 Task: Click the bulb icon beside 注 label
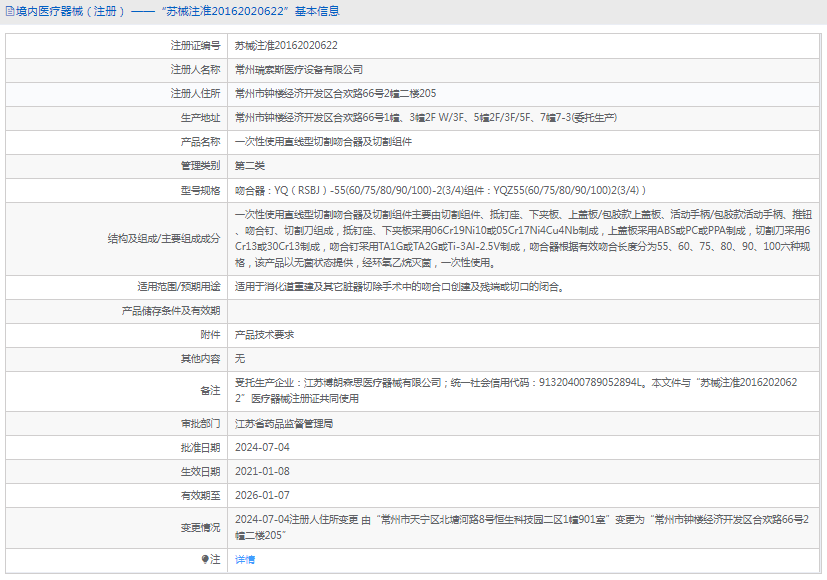point(205,559)
